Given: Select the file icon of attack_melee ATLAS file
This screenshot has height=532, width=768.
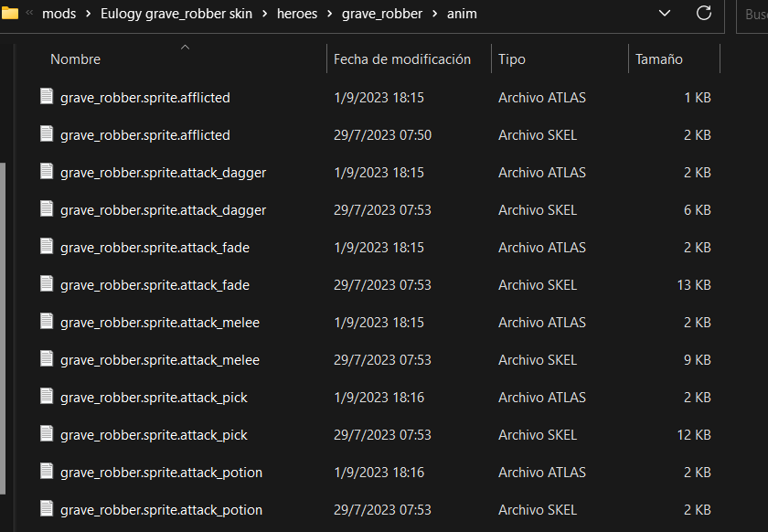Looking at the screenshot, I should pos(47,322).
